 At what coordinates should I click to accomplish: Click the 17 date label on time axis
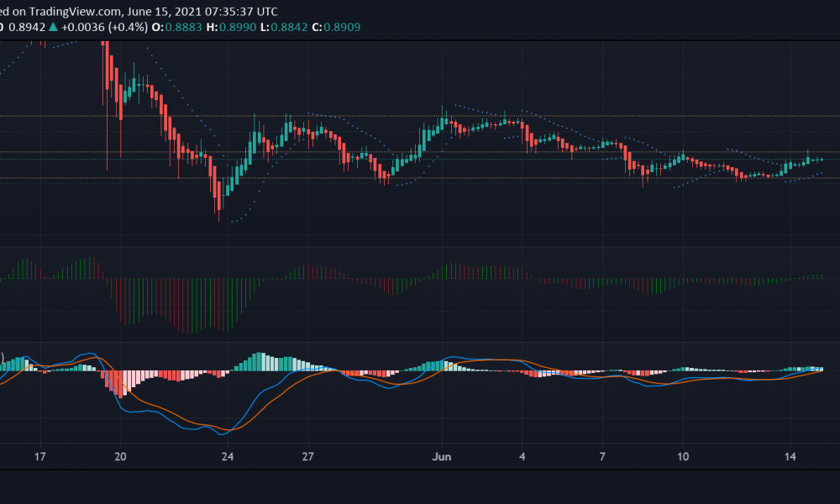40,457
